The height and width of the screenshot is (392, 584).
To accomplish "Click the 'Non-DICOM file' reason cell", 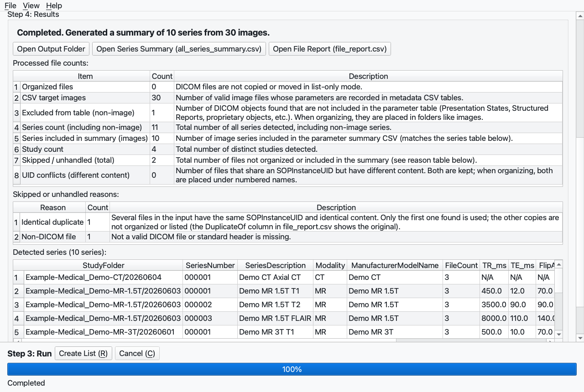I will tap(53, 237).
